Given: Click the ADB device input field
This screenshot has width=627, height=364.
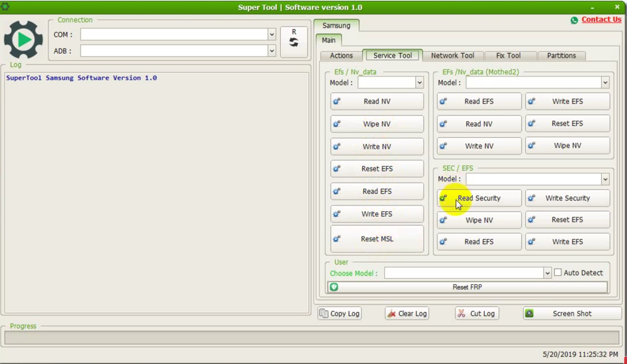Looking at the screenshot, I should click(174, 51).
